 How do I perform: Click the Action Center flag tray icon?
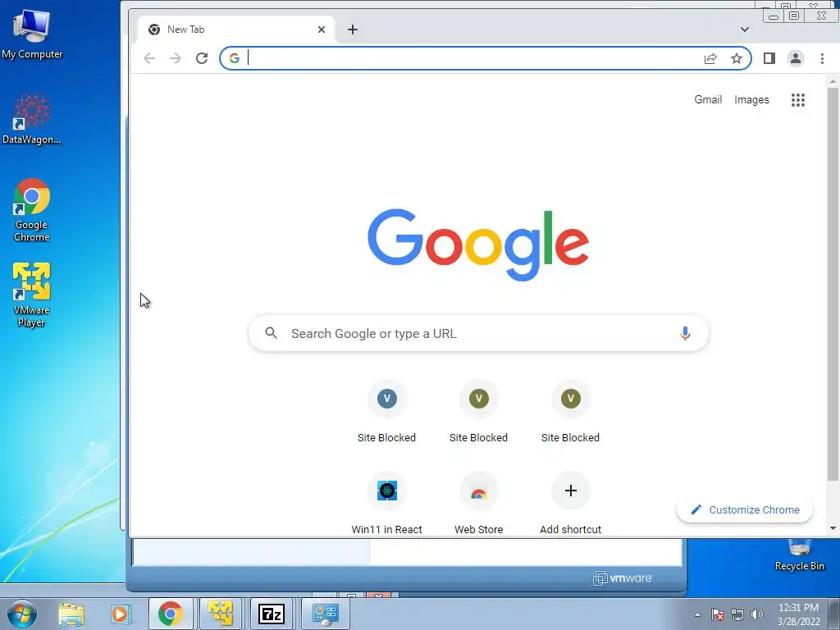coord(718,614)
